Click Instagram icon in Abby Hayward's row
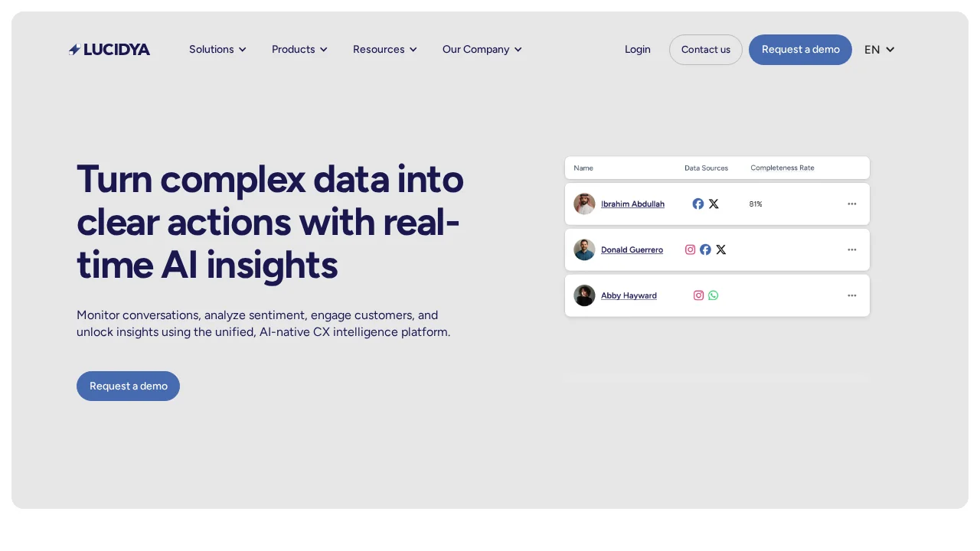Screen dimensions: 980x551 point(698,295)
